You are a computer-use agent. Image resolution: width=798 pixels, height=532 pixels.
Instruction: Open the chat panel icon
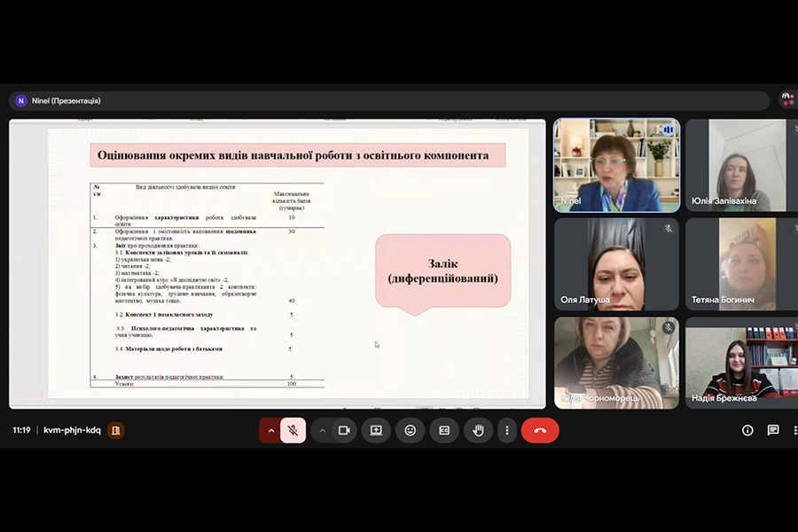tap(773, 430)
